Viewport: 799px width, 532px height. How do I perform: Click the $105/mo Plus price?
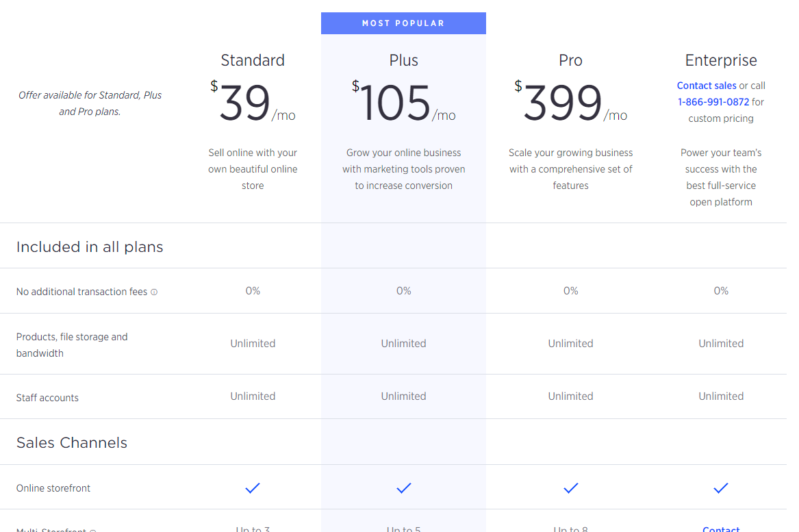click(403, 101)
